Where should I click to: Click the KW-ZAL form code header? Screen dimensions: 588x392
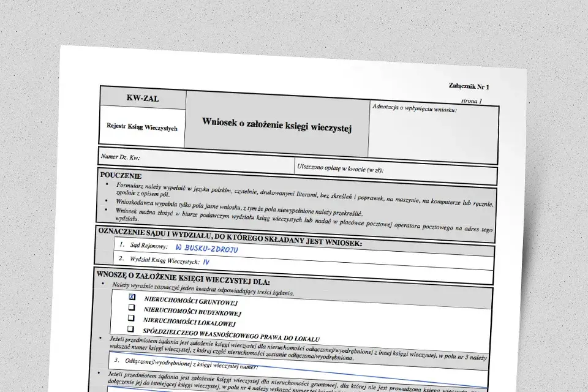click(x=143, y=98)
